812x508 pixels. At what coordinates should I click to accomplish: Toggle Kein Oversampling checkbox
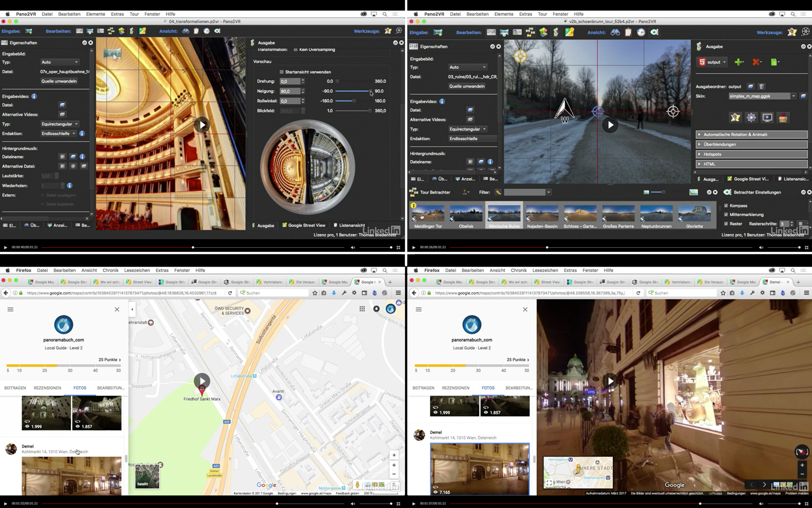pyautogui.click(x=295, y=50)
